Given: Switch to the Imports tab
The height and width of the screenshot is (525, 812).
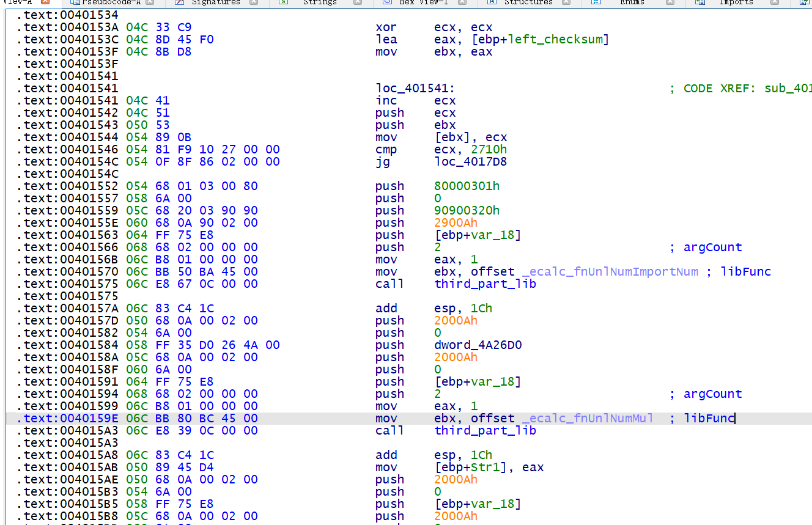Looking at the screenshot, I should click(736, 2).
